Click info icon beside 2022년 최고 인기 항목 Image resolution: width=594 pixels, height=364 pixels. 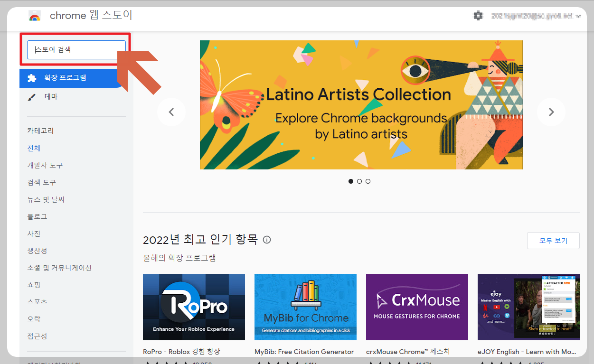click(x=267, y=240)
